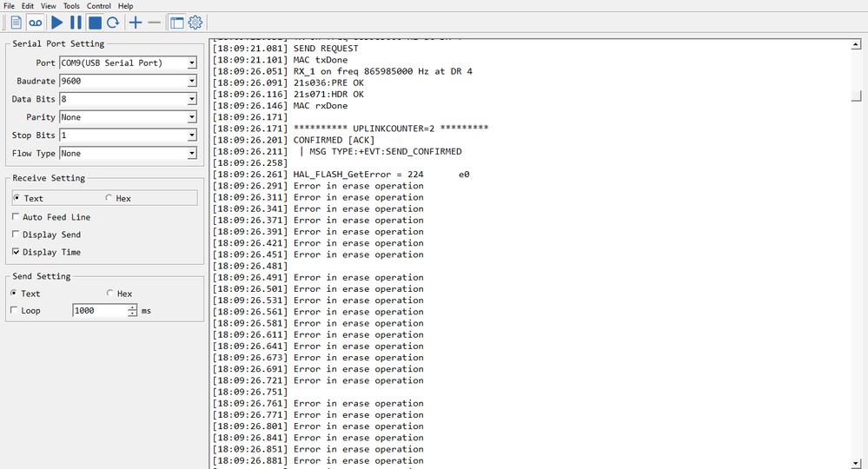This screenshot has width=868, height=469.
Task: Enable the Loop checkbox
Action: [14, 310]
